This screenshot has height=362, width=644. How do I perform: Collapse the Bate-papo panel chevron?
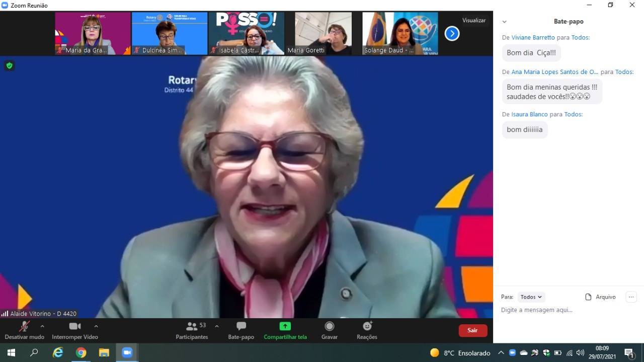coord(504,21)
